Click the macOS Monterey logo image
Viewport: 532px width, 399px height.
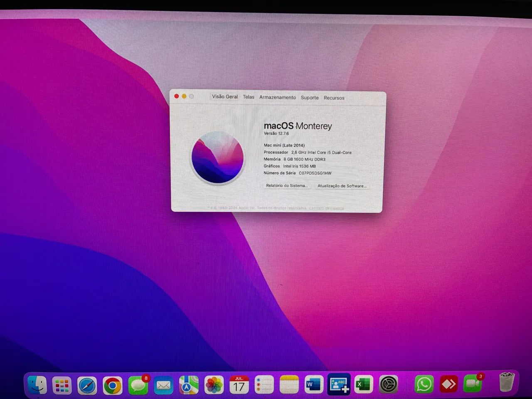tap(217, 158)
